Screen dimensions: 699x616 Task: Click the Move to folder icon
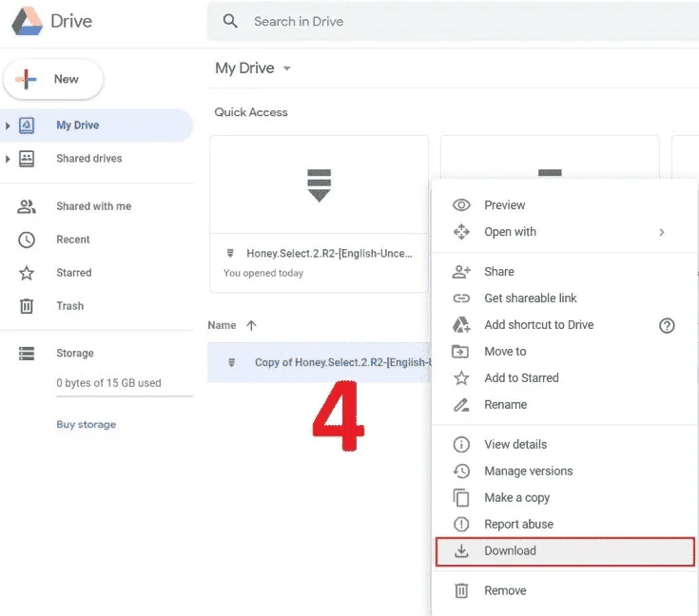coord(460,351)
